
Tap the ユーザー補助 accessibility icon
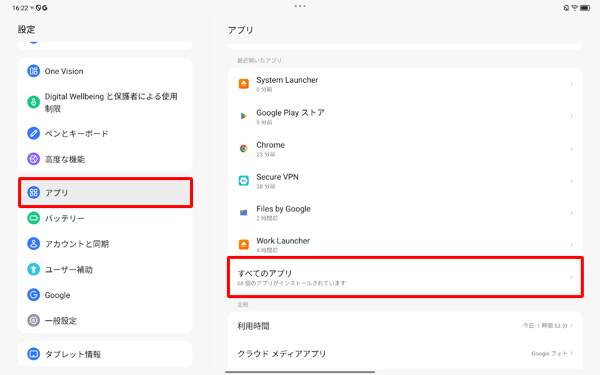click(x=33, y=269)
